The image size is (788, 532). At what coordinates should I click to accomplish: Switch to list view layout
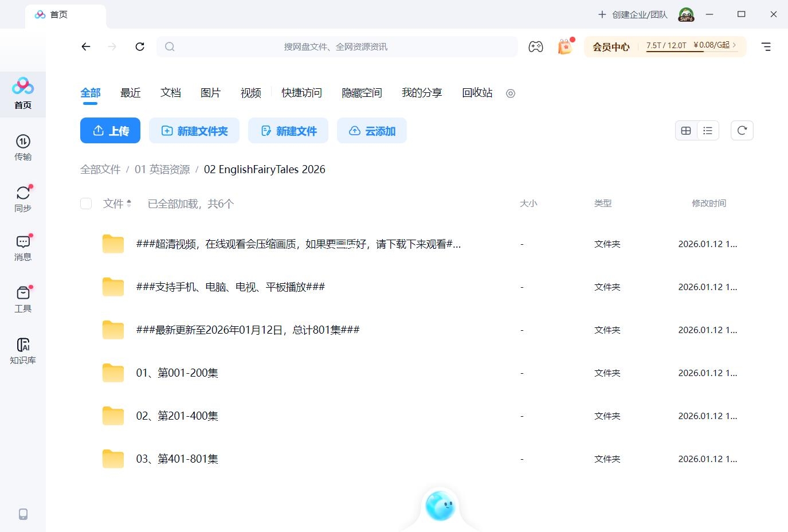pyautogui.click(x=708, y=131)
